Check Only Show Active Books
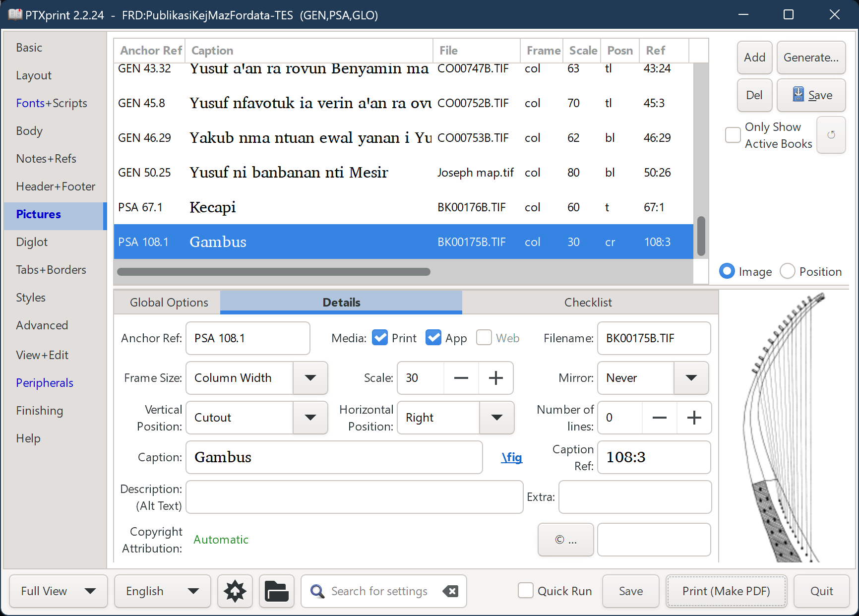Screen dimensions: 859x616 732,134
